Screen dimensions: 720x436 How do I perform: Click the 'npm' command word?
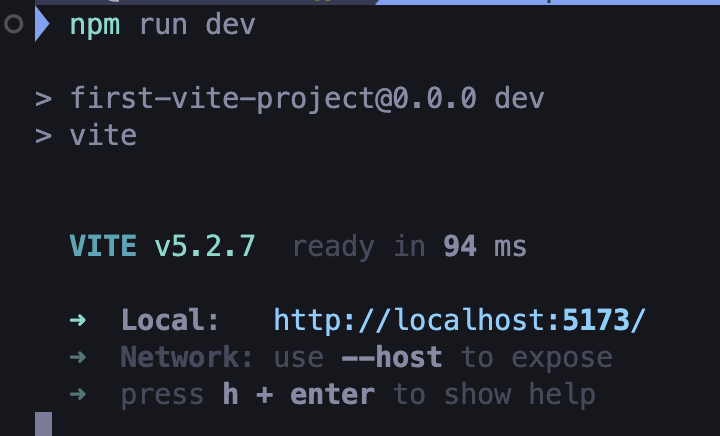pyautogui.click(x=95, y=25)
